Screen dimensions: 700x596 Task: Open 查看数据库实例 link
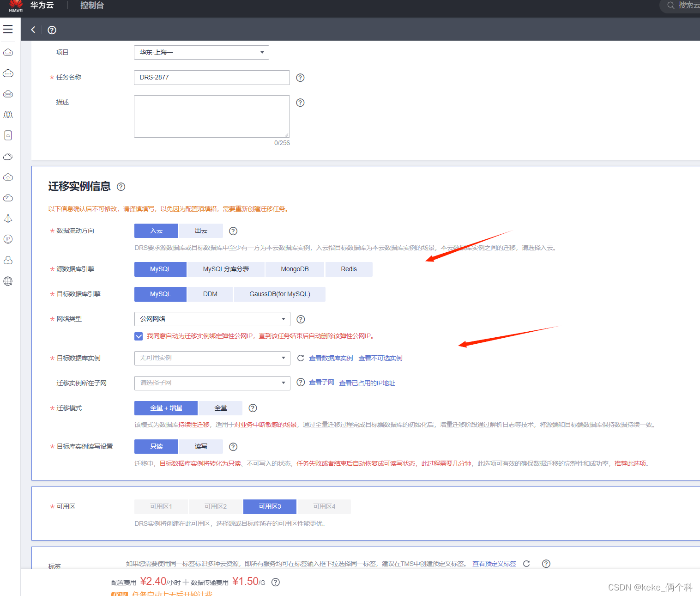331,359
